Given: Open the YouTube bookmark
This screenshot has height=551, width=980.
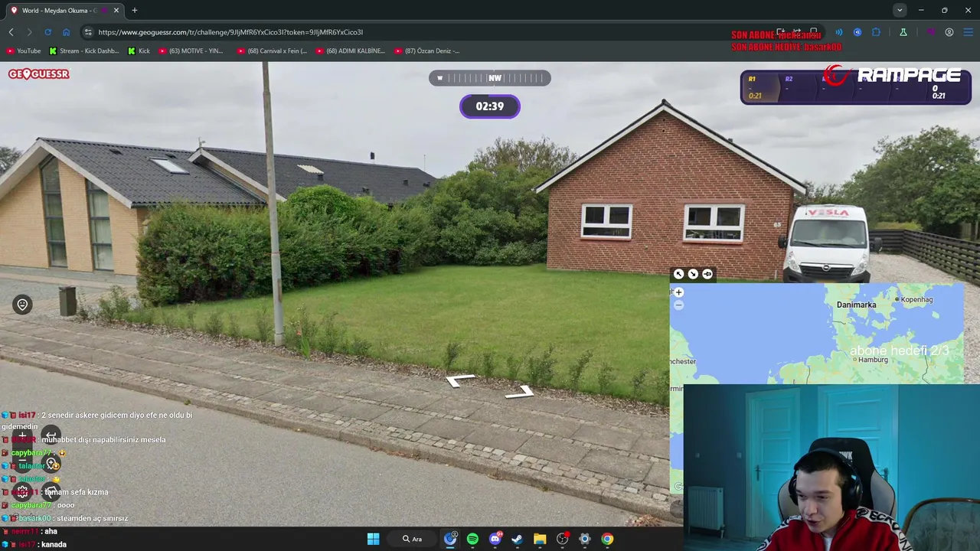Looking at the screenshot, I should [24, 51].
